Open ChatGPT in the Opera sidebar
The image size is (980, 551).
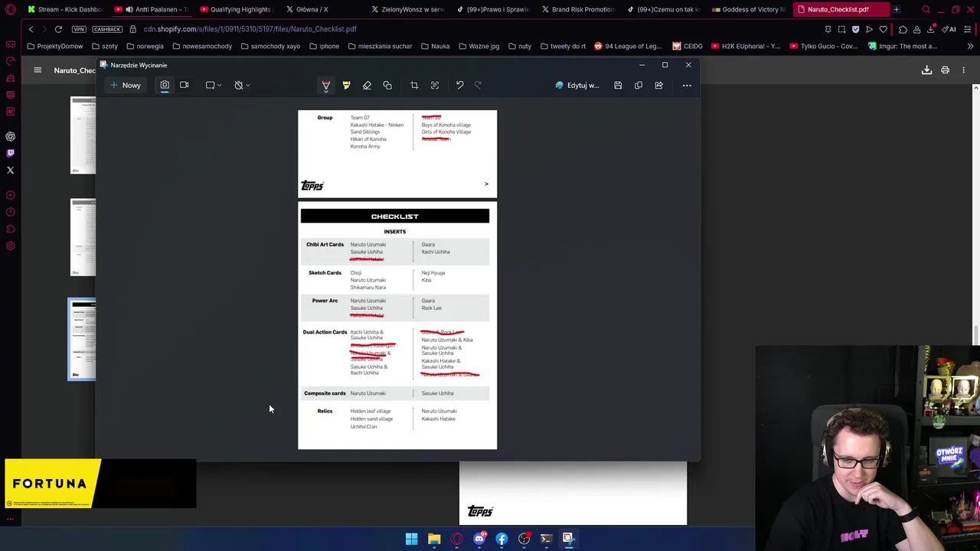pyautogui.click(x=11, y=136)
